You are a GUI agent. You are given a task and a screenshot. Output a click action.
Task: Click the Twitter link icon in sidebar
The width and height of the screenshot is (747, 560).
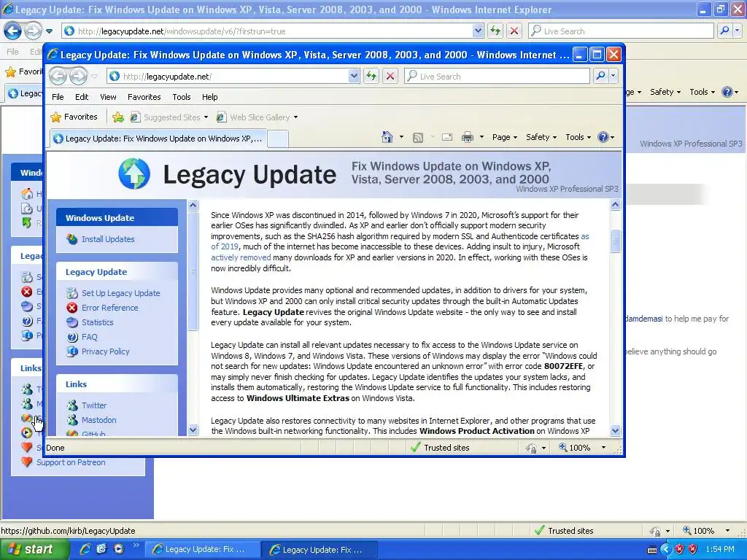coord(72,405)
